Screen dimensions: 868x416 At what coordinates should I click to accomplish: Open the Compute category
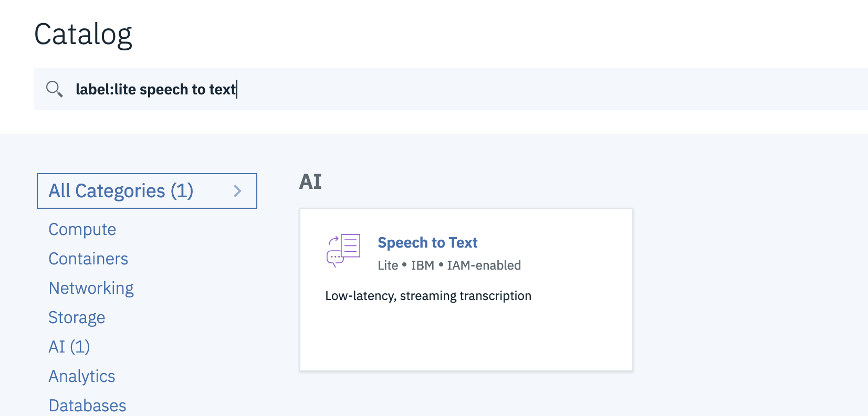[x=82, y=229]
